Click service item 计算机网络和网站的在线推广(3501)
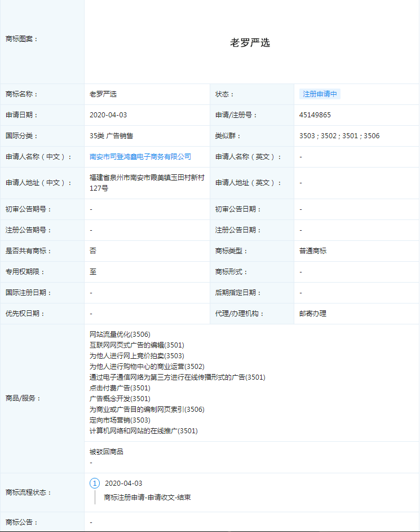420x532 pixels. [144, 431]
